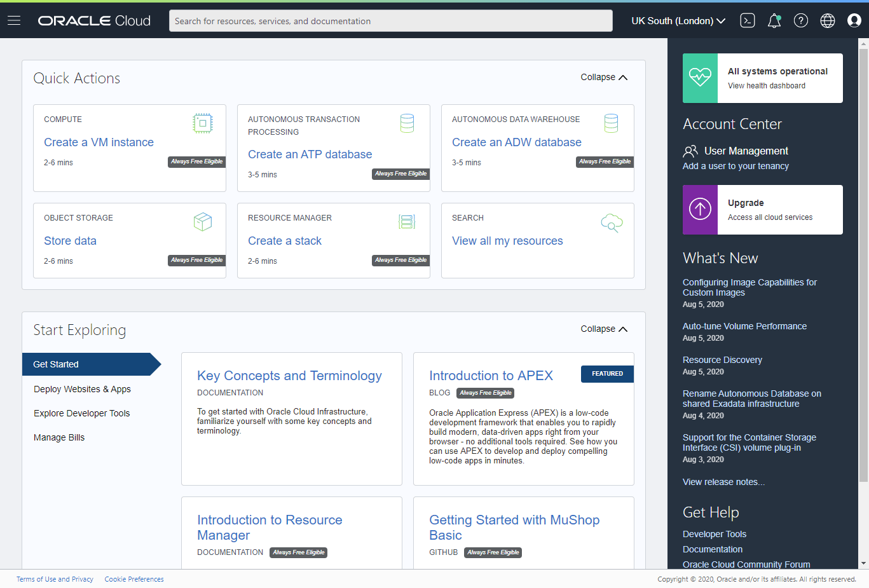Collapse the Start Exploring section
This screenshot has width=869, height=588.
[603, 329]
